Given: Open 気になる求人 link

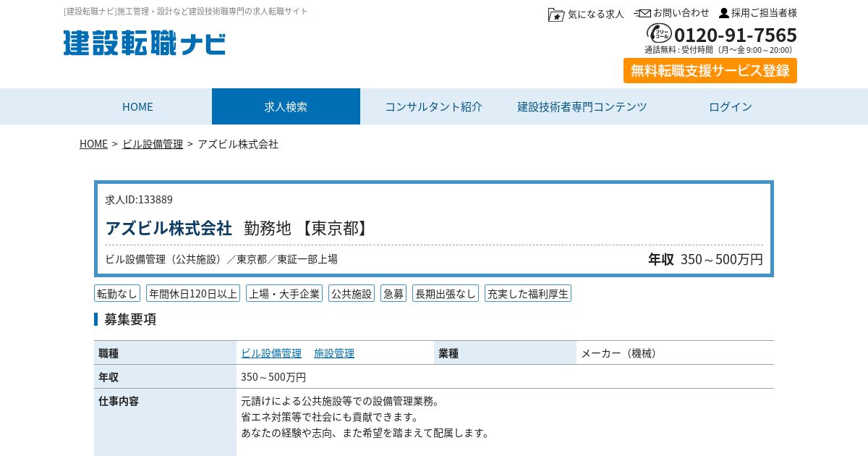Looking at the screenshot, I should pos(596,14).
